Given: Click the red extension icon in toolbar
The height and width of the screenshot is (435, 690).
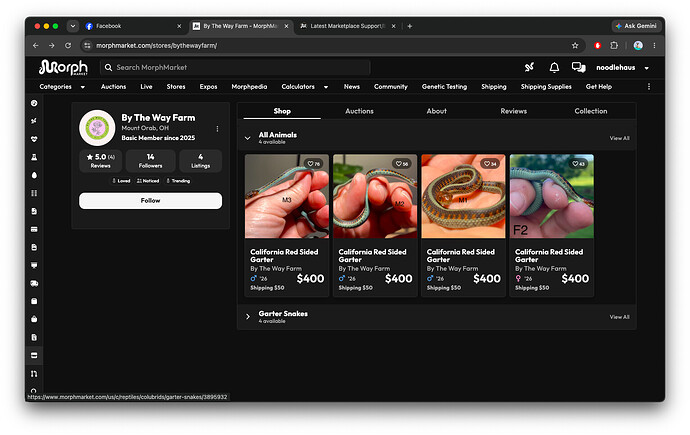Looking at the screenshot, I should click(x=597, y=45).
